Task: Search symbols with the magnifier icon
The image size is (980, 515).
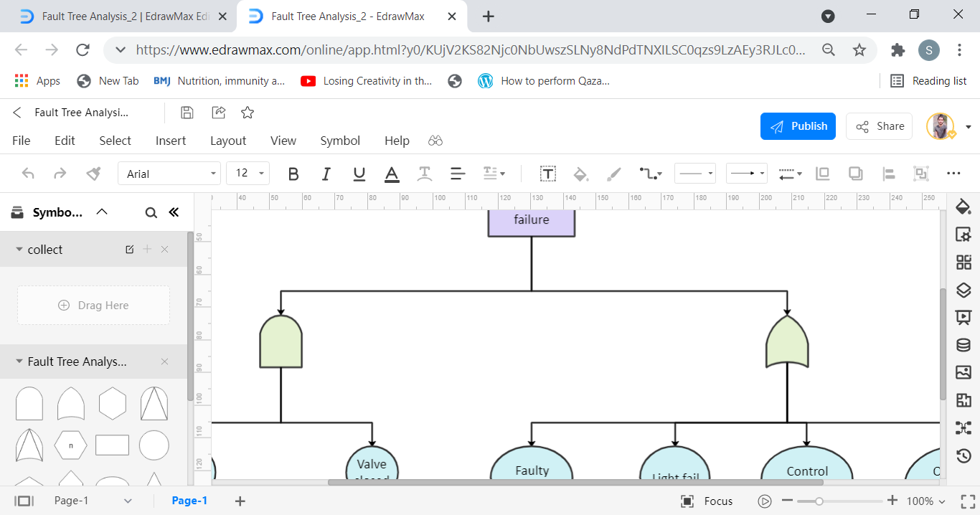Action: 151,212
